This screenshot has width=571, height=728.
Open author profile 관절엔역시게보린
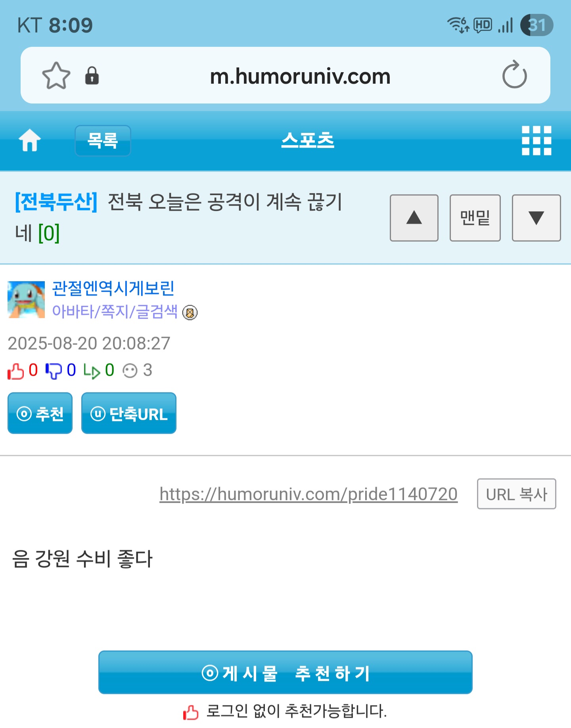(113, 288)
